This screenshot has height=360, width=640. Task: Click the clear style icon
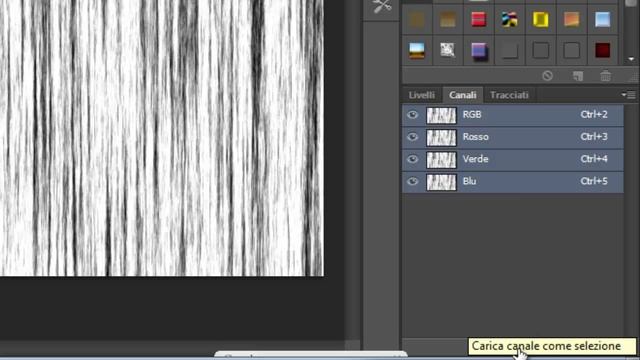[x=547, y=76]
